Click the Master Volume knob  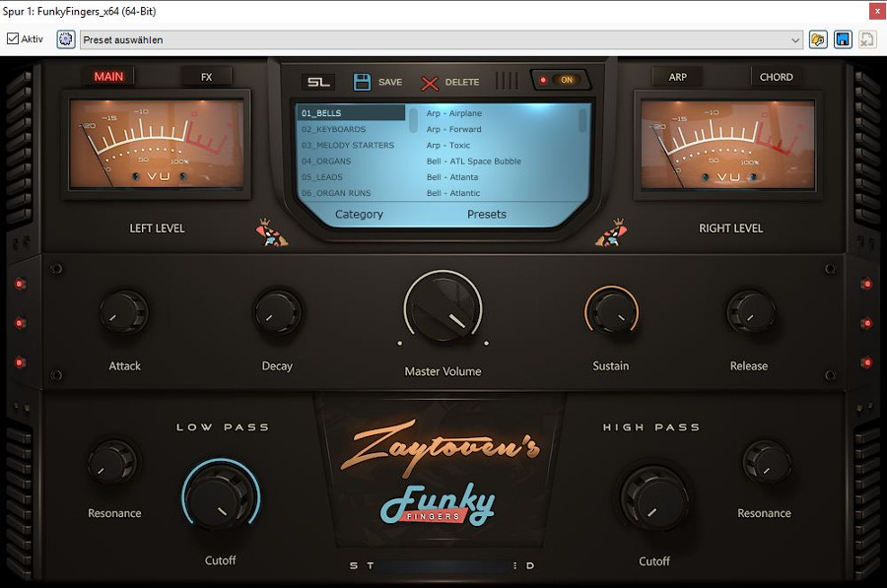click(x=443, y=308)
